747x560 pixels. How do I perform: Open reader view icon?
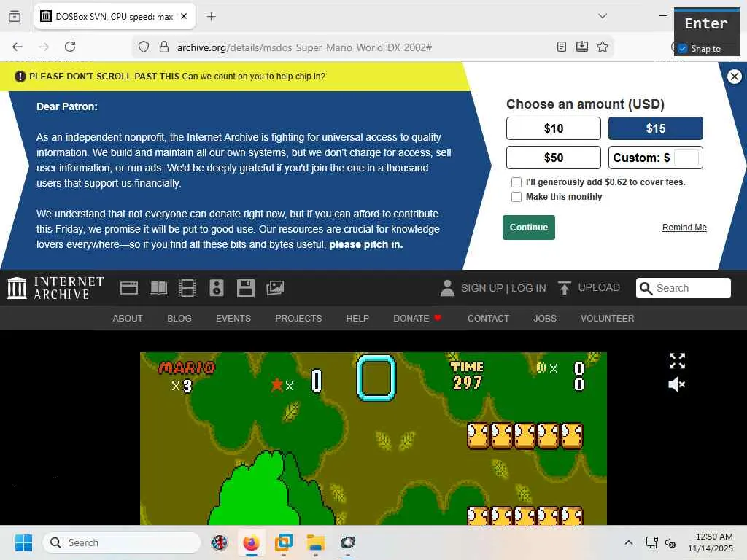point(562,47)
